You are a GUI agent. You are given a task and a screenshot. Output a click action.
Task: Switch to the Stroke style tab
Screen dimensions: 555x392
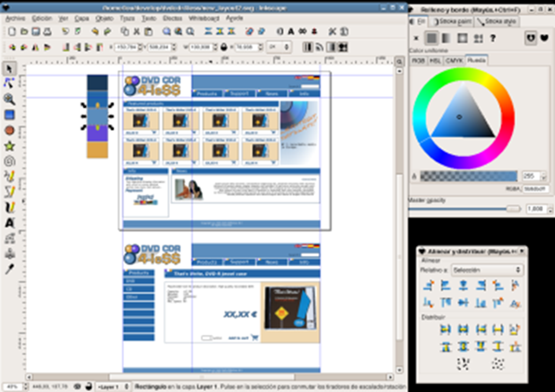coord(497,22)
